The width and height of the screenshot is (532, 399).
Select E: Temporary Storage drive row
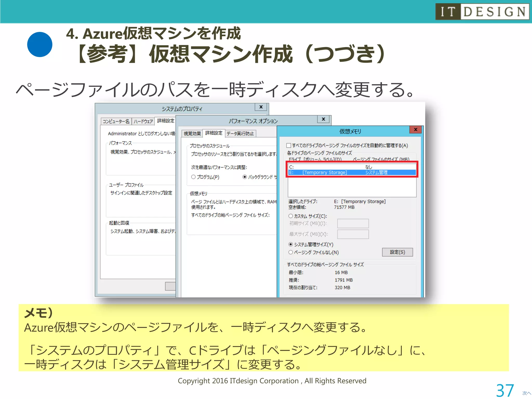point(352,172)
